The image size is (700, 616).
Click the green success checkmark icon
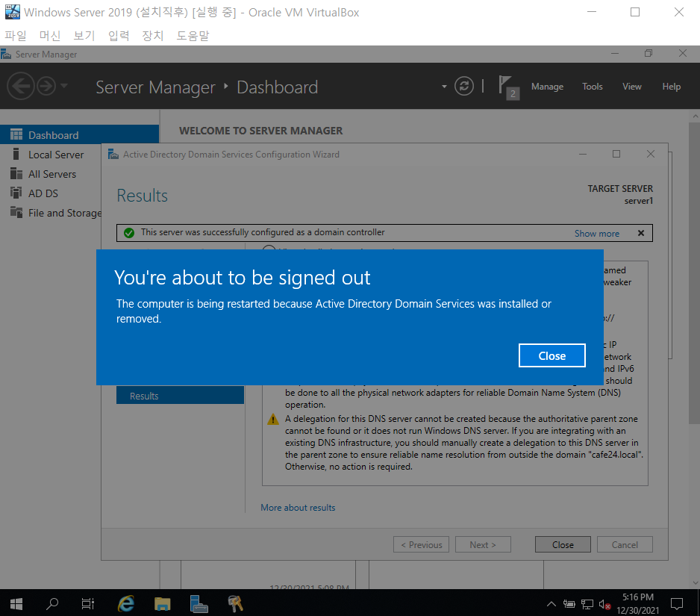click(x=129, y=233)
